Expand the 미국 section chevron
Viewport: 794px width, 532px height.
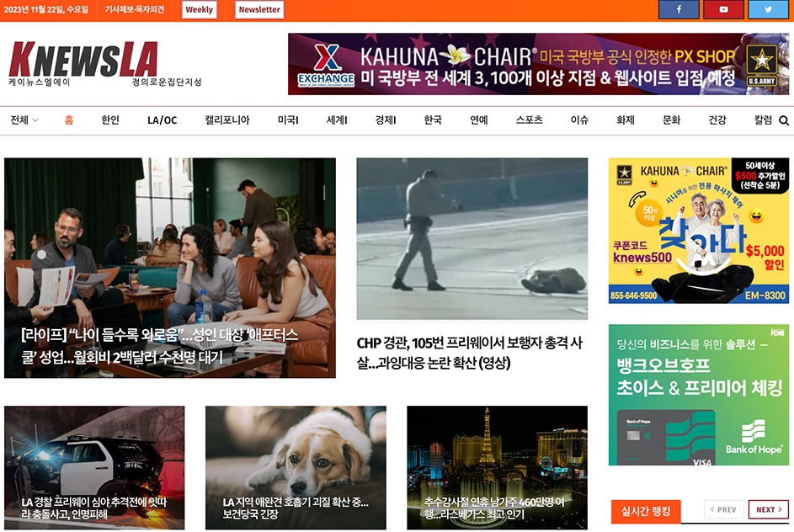pyautogui.click(x=296, y=120)
